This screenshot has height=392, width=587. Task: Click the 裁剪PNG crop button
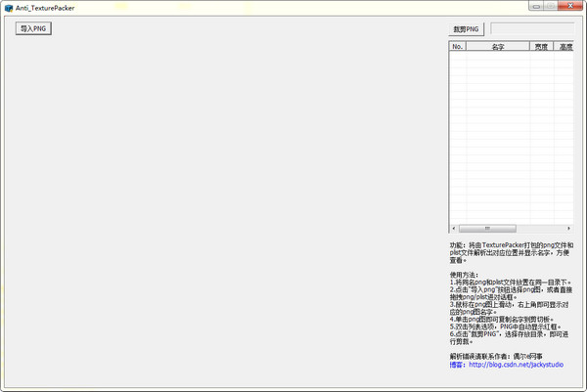[466, 29]
